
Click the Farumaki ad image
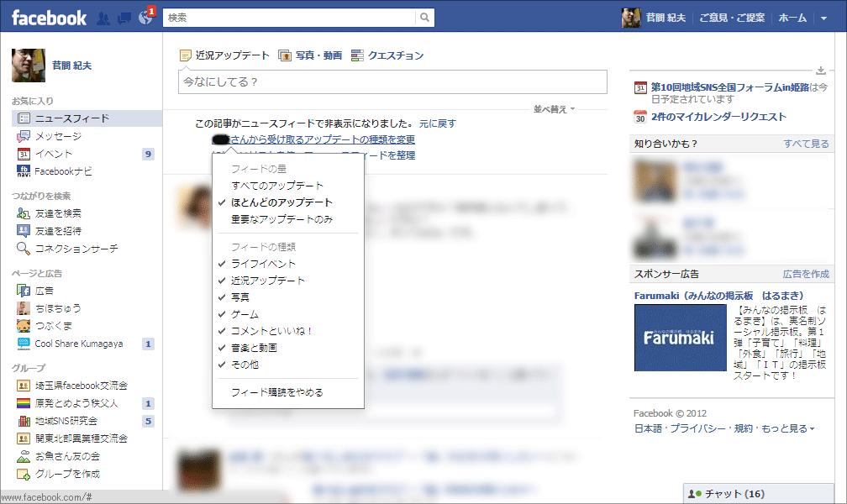(680, 338)
